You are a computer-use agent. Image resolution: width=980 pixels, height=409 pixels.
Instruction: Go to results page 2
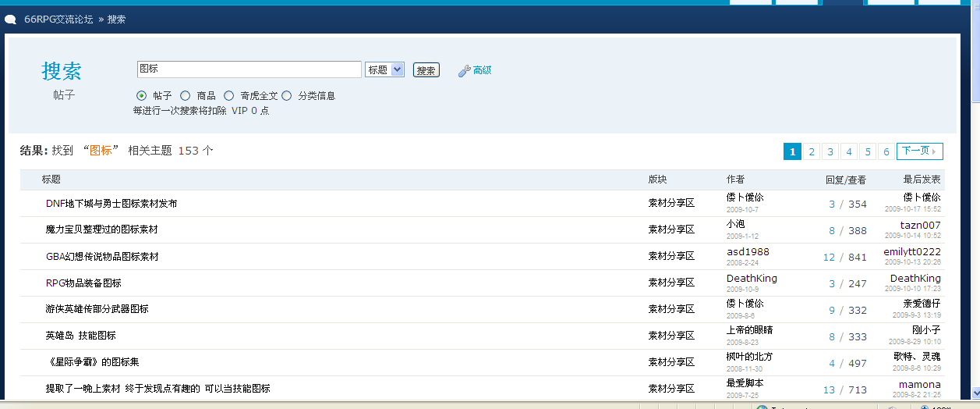(812, 151)
